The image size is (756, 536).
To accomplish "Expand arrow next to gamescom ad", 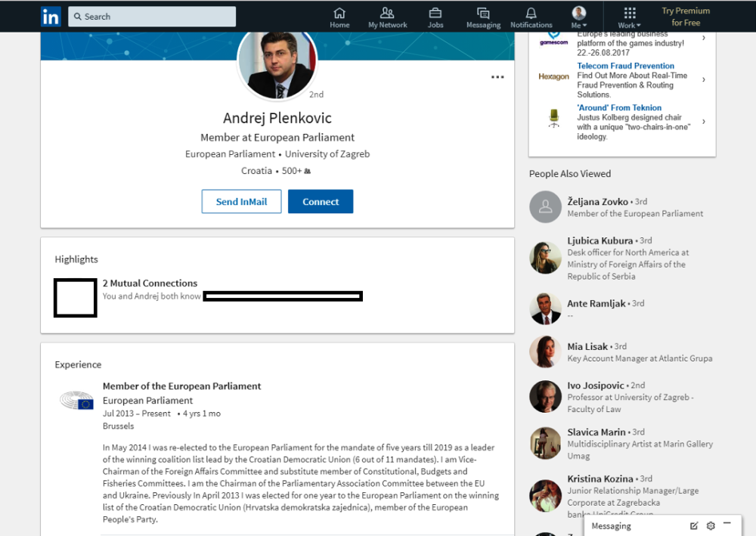I will pos(704,38).
